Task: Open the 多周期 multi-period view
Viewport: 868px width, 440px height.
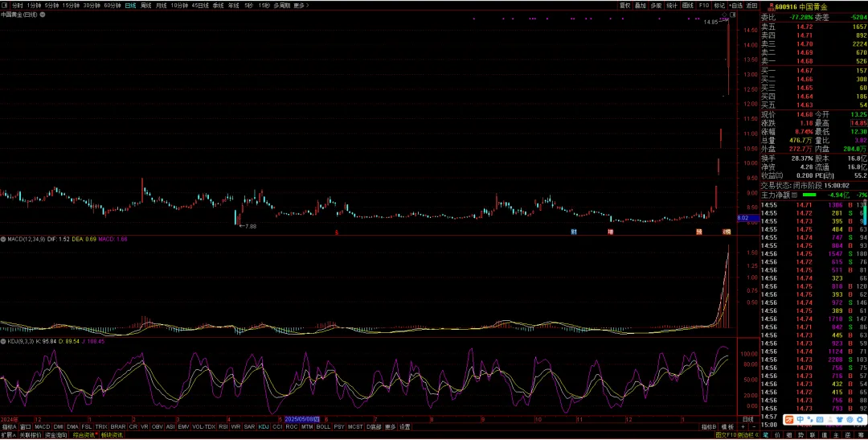Action: [281, 6]
